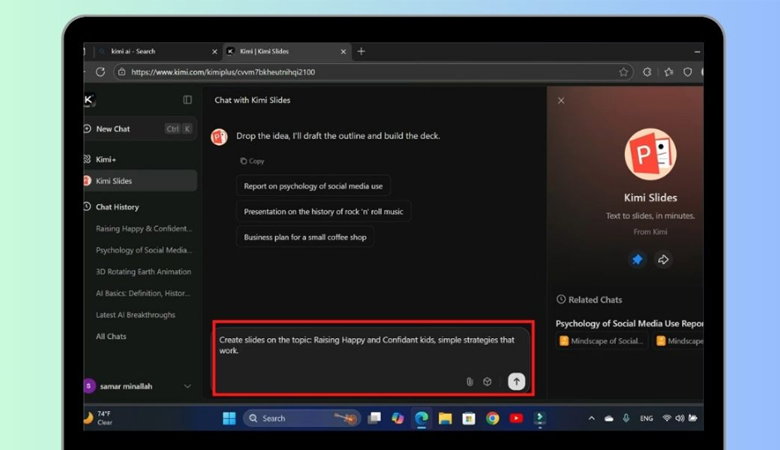Attach a file with paperclip icon
The width and height of the screenshot is (780, 450).
tap(469, 381)
